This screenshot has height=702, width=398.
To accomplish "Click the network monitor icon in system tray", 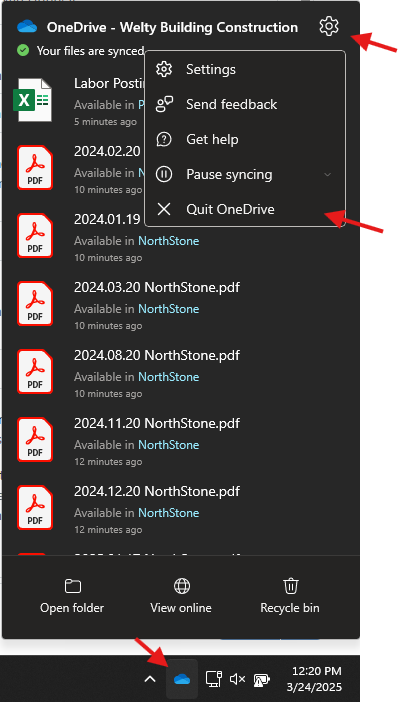I will 214,679.
